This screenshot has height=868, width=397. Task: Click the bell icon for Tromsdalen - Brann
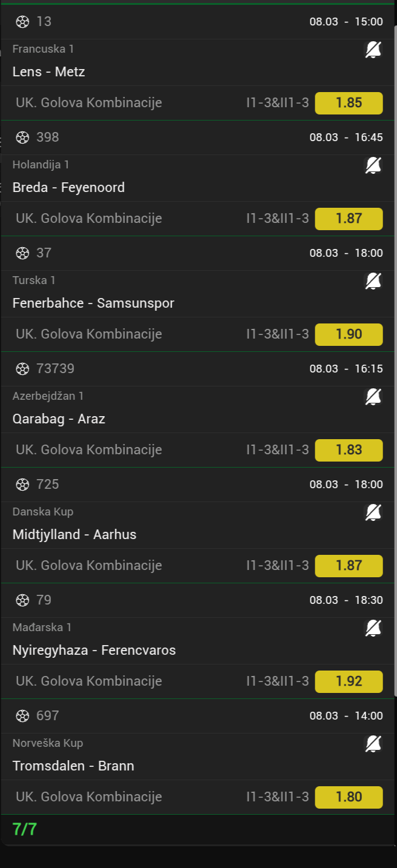point(373,744)
